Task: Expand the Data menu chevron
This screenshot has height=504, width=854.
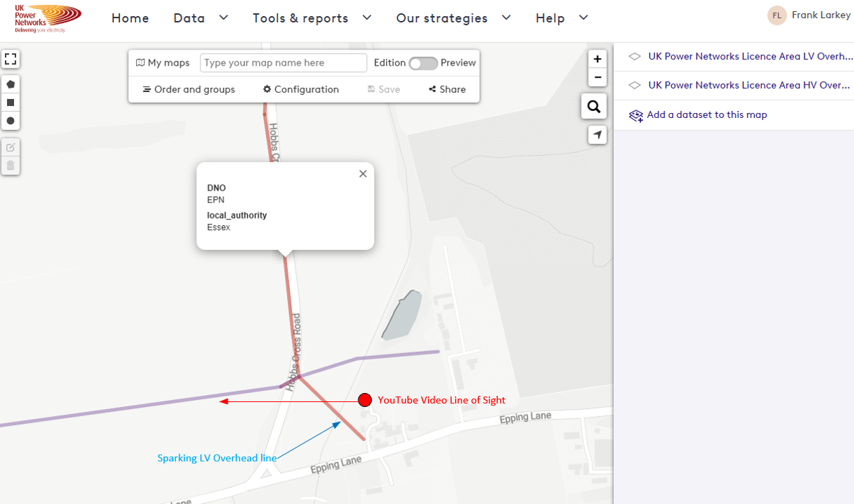Action: click(x=223, y=17)
